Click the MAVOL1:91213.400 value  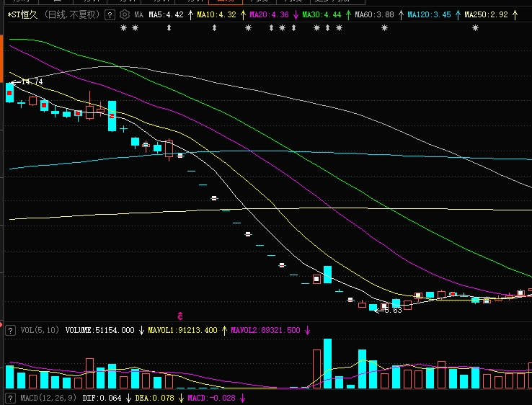[x=182, y=330]
